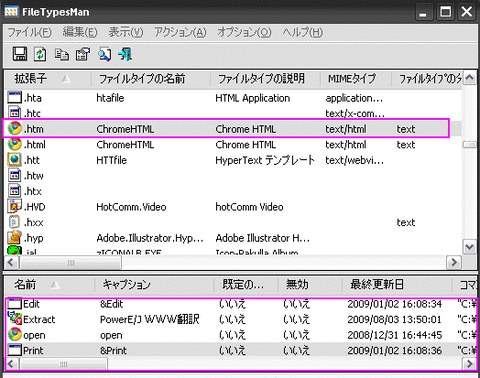Select the htafile file type name
This screenshot has height=378, width=480.
tap(110, 98)
